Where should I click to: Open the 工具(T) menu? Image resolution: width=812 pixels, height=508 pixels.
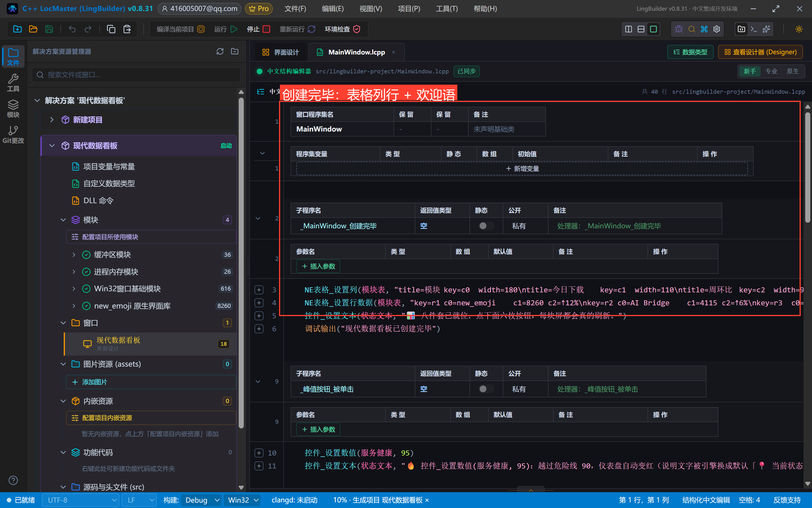[447, 9]
